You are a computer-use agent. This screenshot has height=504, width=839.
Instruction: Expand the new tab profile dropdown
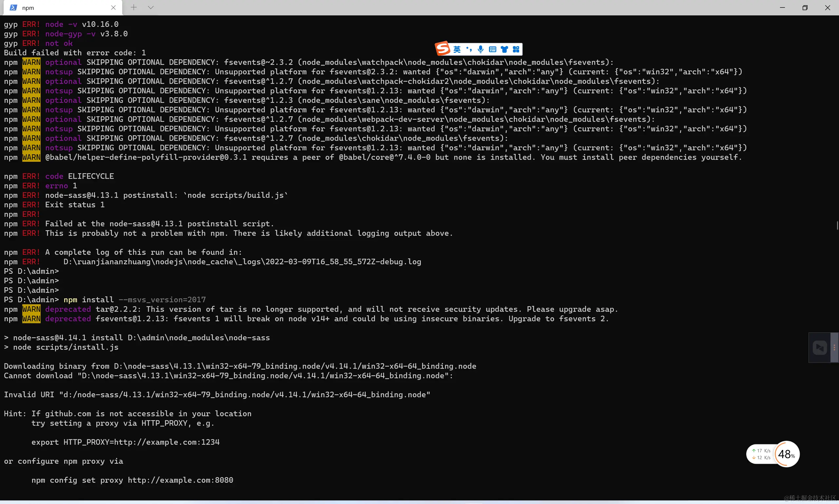point(151,8)
